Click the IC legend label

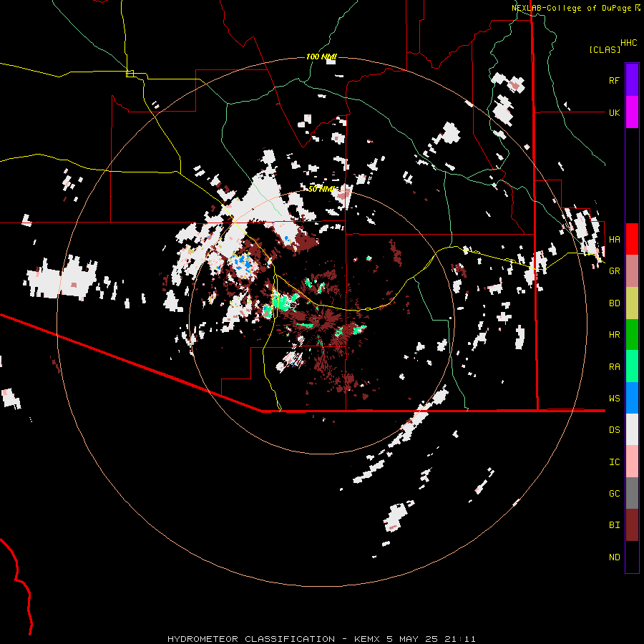[614, 462]
